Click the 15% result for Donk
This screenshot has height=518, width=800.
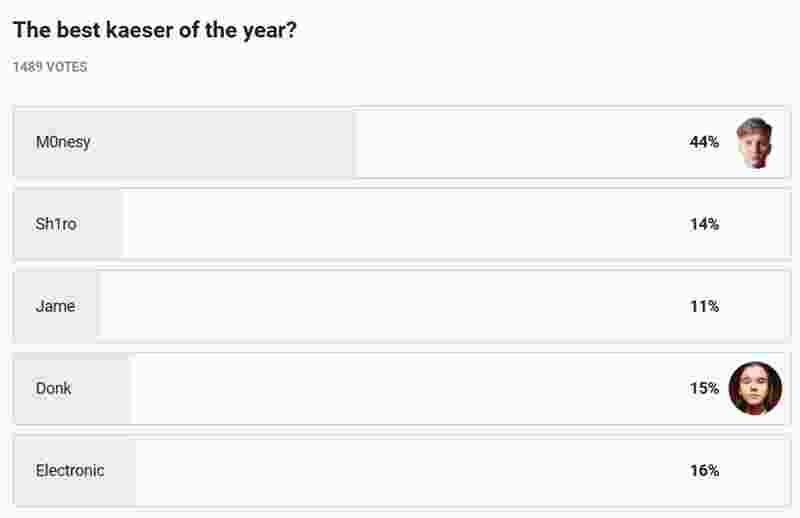[704, 388]
